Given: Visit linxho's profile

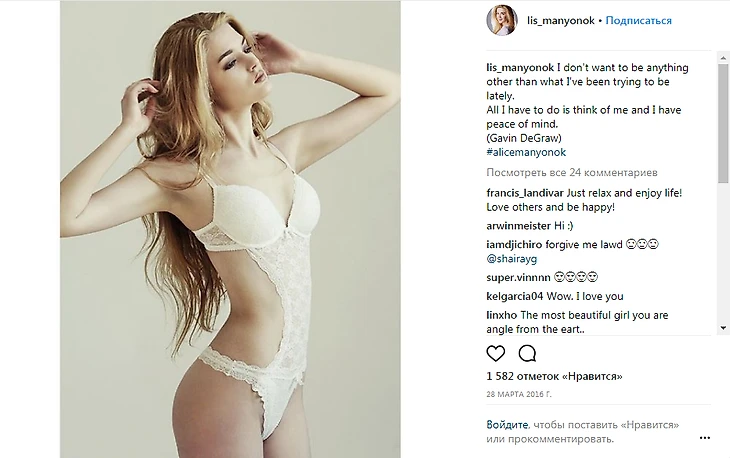Looking at the screenshot, I should click(501, 315).
